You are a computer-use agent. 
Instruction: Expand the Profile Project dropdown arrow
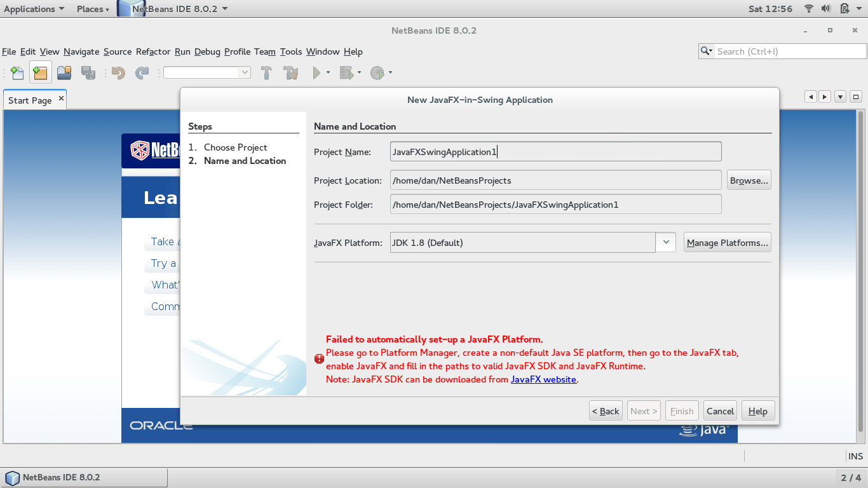(390, 72)
